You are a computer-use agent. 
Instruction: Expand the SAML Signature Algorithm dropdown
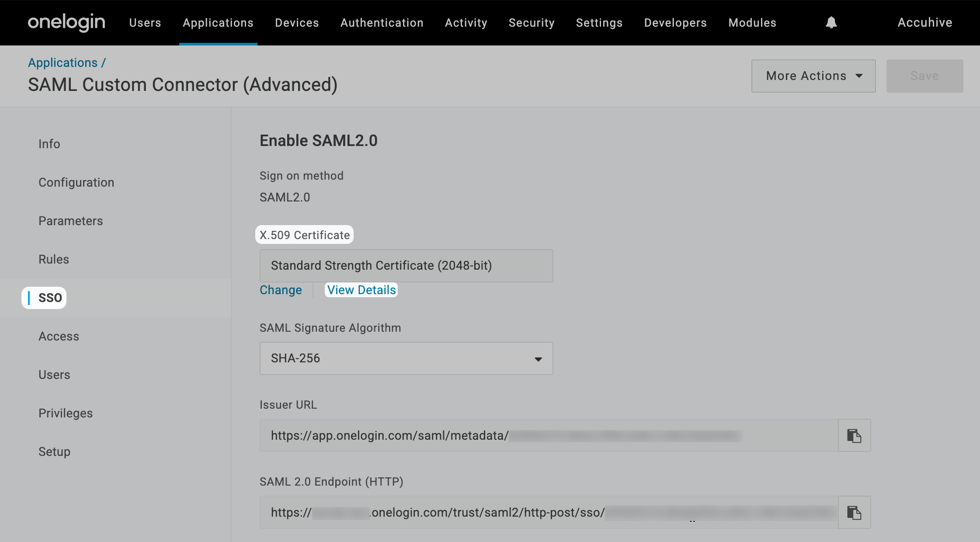pyautogui.click(x=406, y=358)
